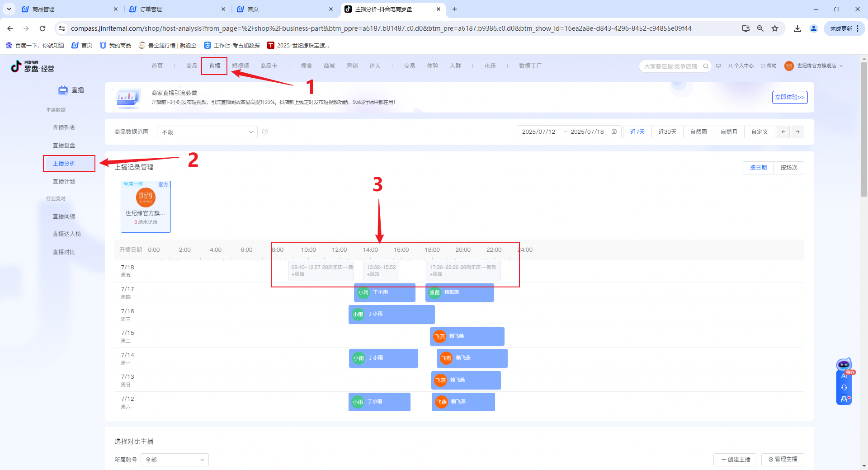868x470 pixels.
Task: Go to the next date period arrow
Action: click(x=798, y=132)
